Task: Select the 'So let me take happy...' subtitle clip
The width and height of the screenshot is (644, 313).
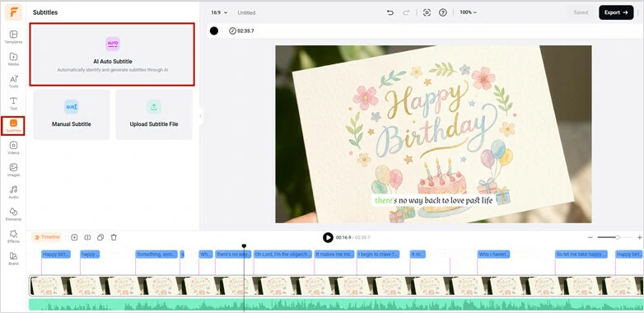Action: (581, 255)
